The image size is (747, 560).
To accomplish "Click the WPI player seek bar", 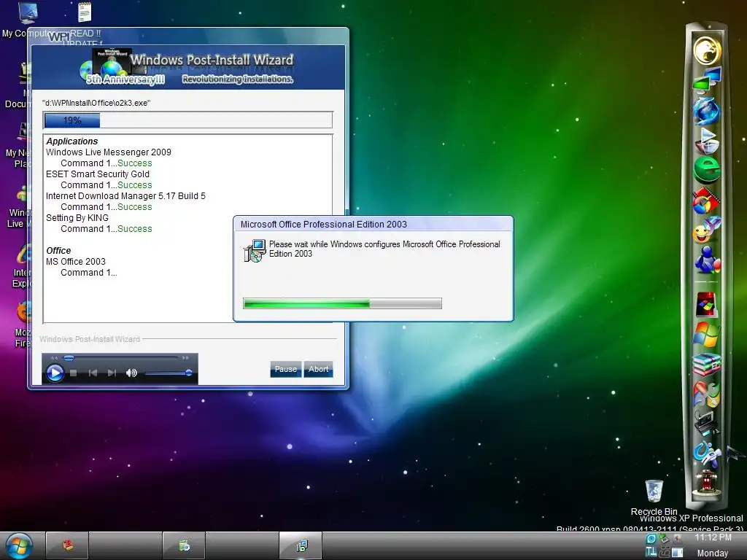I will click(x=120, y=357).
